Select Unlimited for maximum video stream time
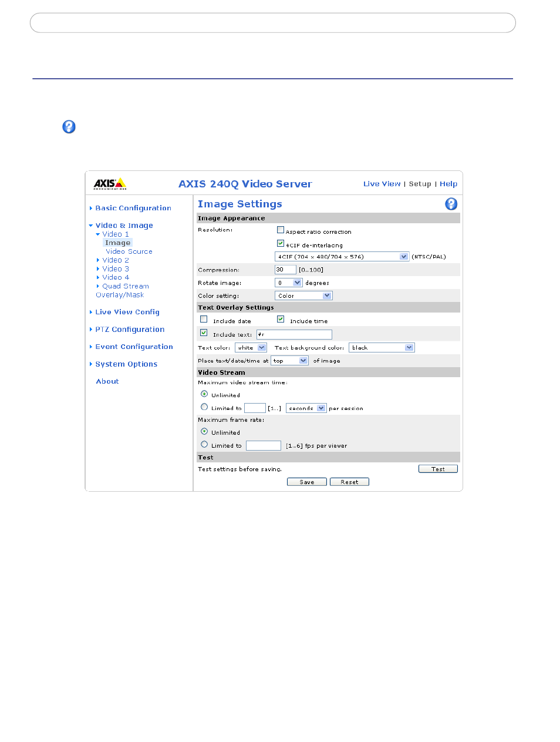The width and height of the screenshot is (560, 742). pos(204,394)
